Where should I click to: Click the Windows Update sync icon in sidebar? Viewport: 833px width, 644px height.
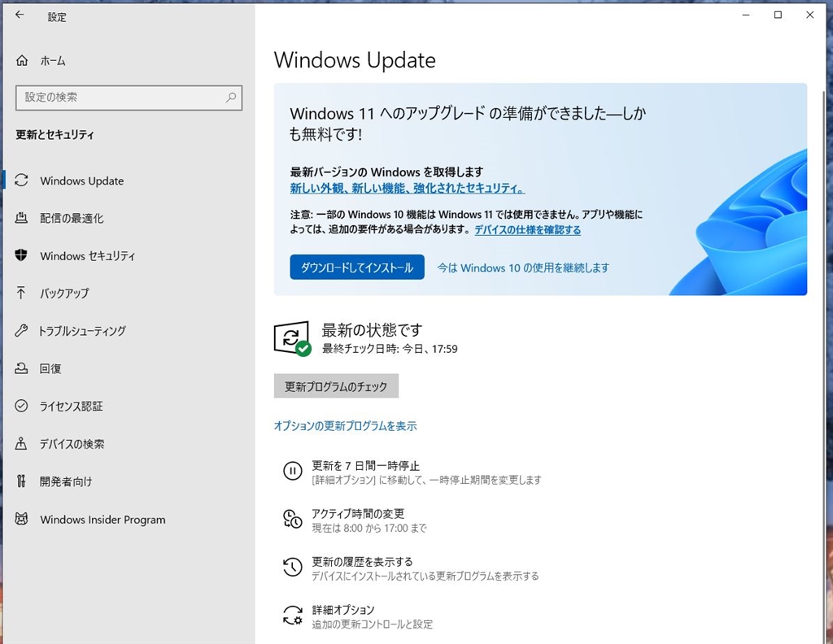[x=21, y=181]
